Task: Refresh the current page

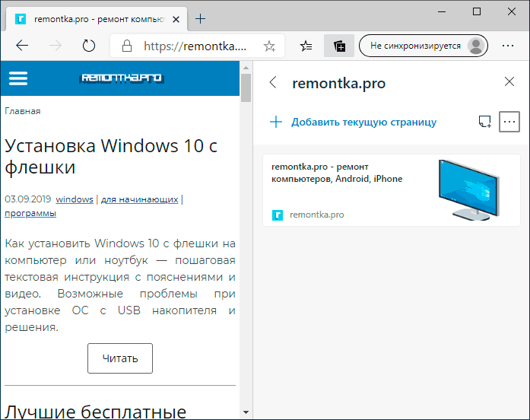Action: [89, 46]
